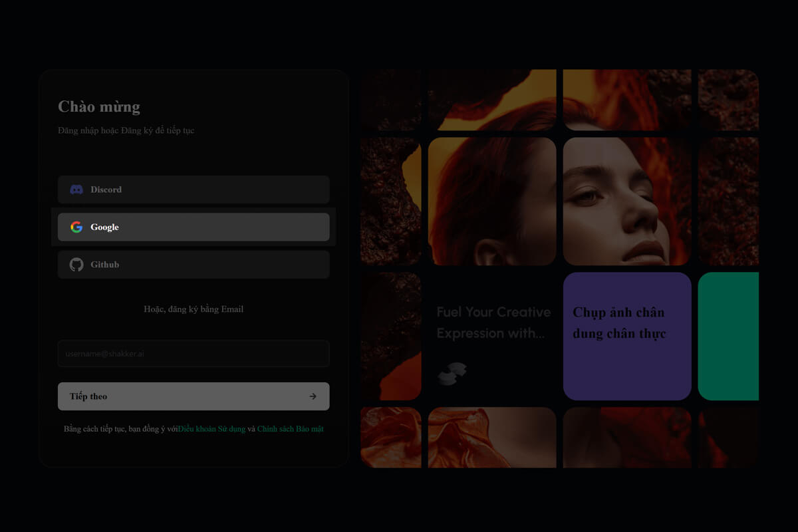Click the Discord logo icon
This screenshot has height=532, width=798.
[76, 190]
